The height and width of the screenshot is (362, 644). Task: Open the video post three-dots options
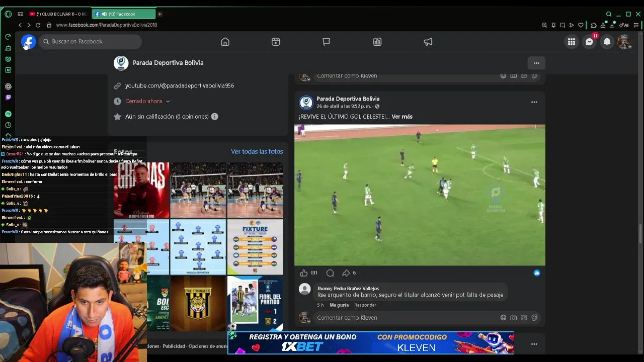coord(534,102)
